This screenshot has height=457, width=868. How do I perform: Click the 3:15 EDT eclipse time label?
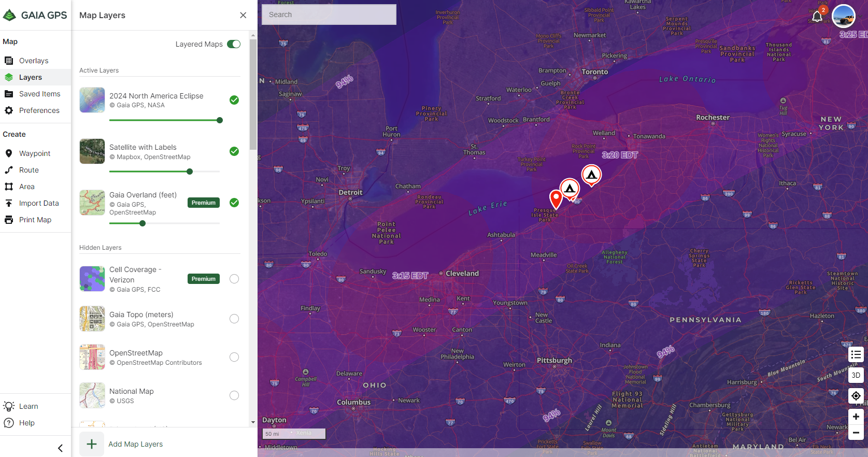coord(410,276)
